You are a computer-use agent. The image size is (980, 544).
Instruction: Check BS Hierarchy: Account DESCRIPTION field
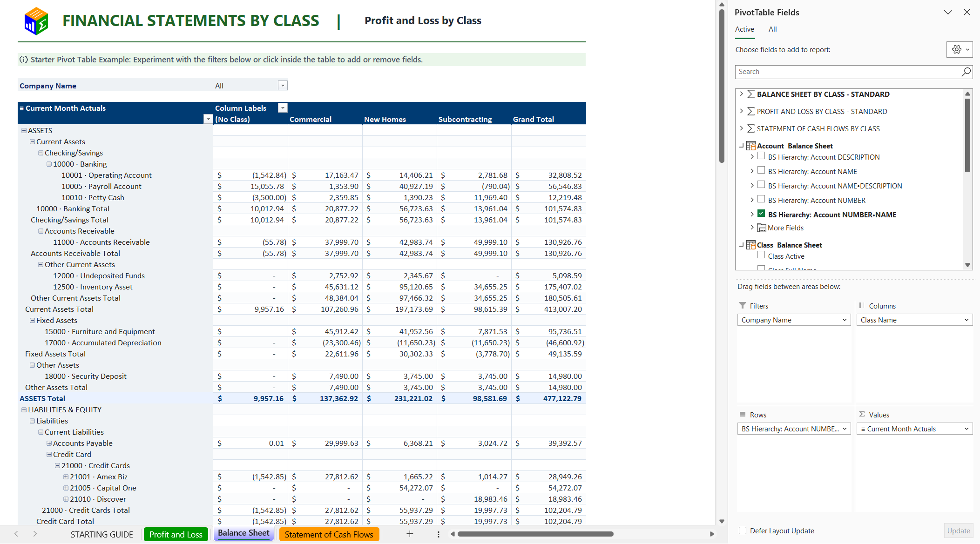coord(761,156)
